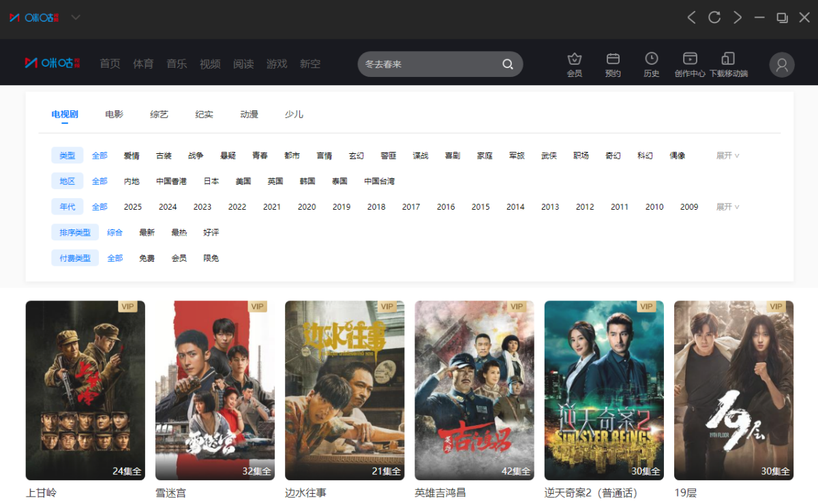Click the search magnifier icon
This screenshot has width=818, height=504.
(x=508, y=64)
